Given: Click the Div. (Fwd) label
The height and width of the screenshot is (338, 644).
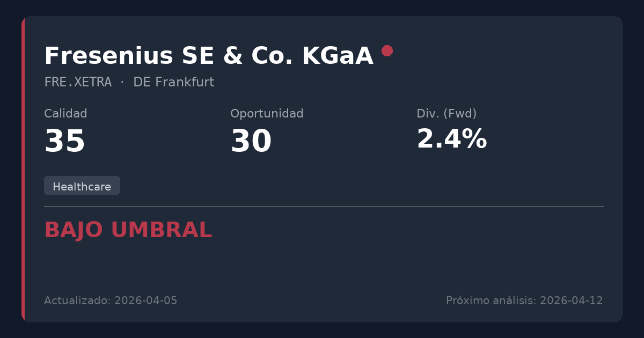Looking at the screenshot, I should point(447,114).
